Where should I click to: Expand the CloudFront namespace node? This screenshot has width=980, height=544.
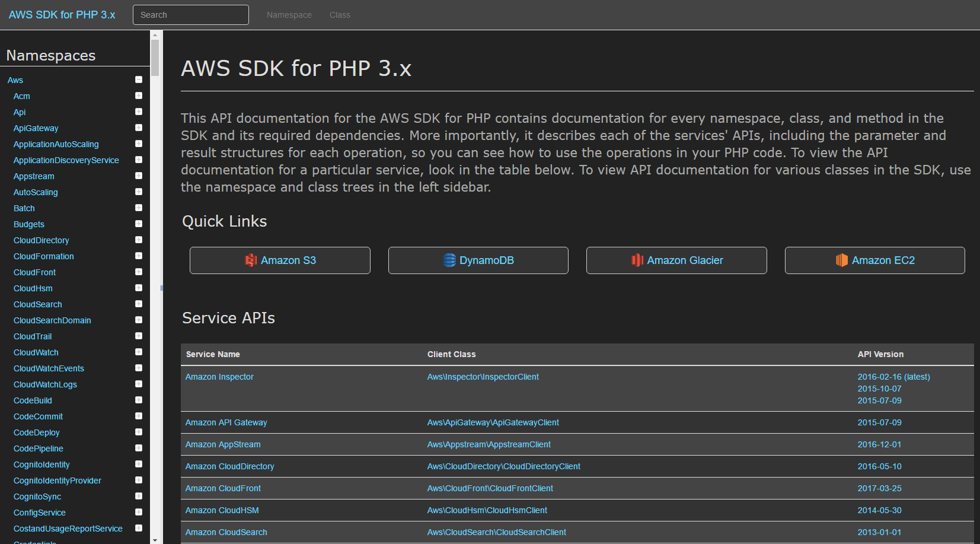pyautogui.click(x=139, y=272)
